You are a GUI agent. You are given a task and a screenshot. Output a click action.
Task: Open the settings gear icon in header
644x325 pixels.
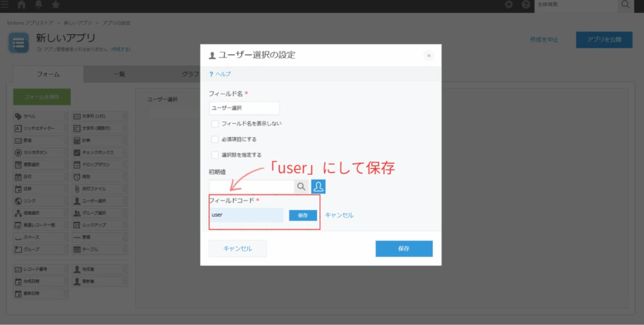pyautogui.click(x=508, y=4)
